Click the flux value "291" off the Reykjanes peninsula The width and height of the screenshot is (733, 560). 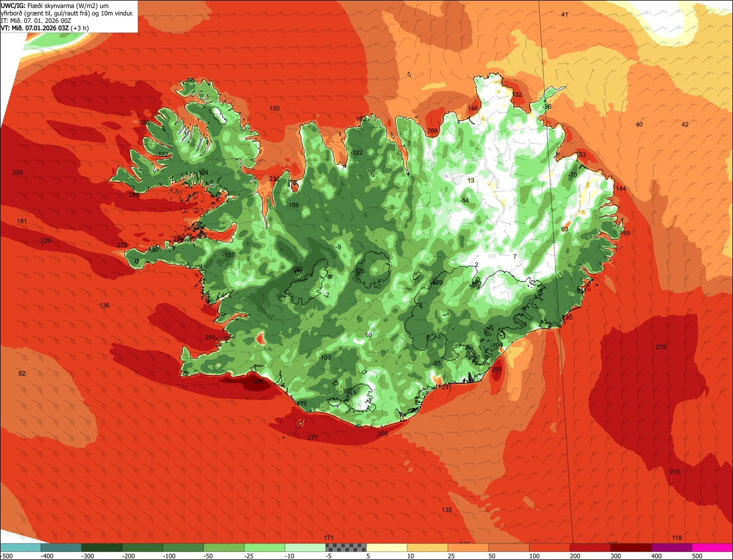(x=210, y=337)
